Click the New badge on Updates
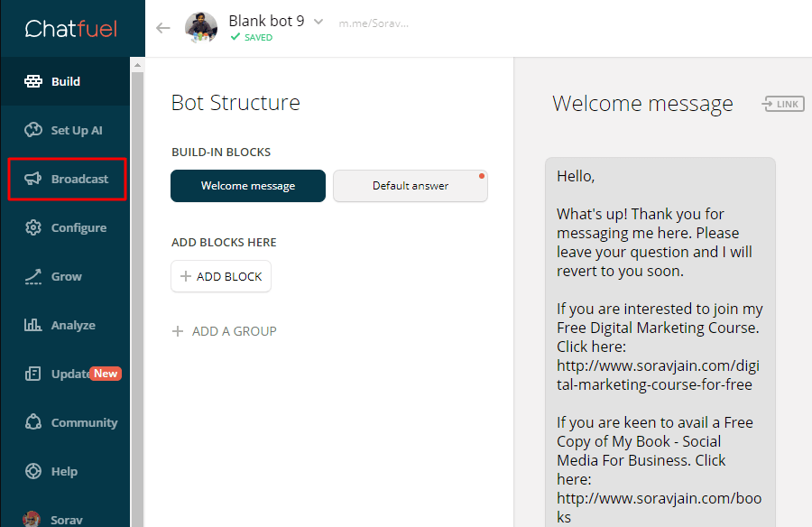 (x=106, y=374)
